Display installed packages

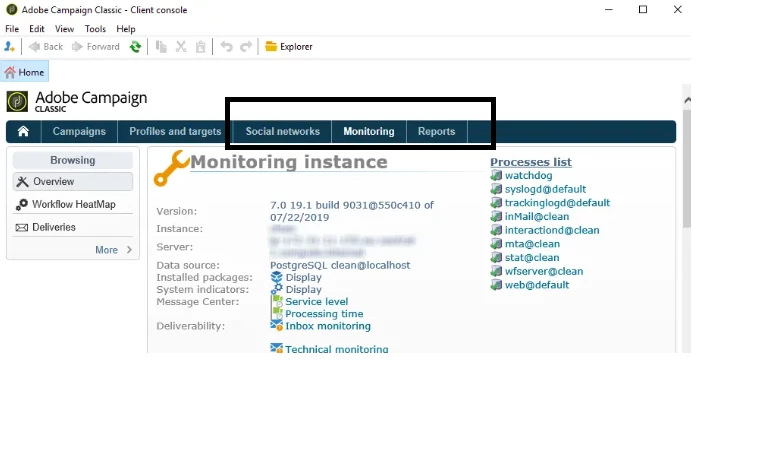(x=303, y=277)
